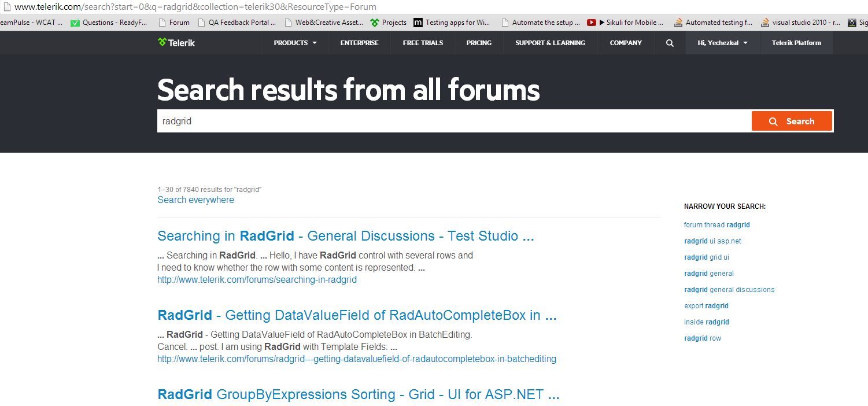The width and height of the screenshot is (868, 406).
Task: Open the Free Trials menu item
Action: [423, 43]
